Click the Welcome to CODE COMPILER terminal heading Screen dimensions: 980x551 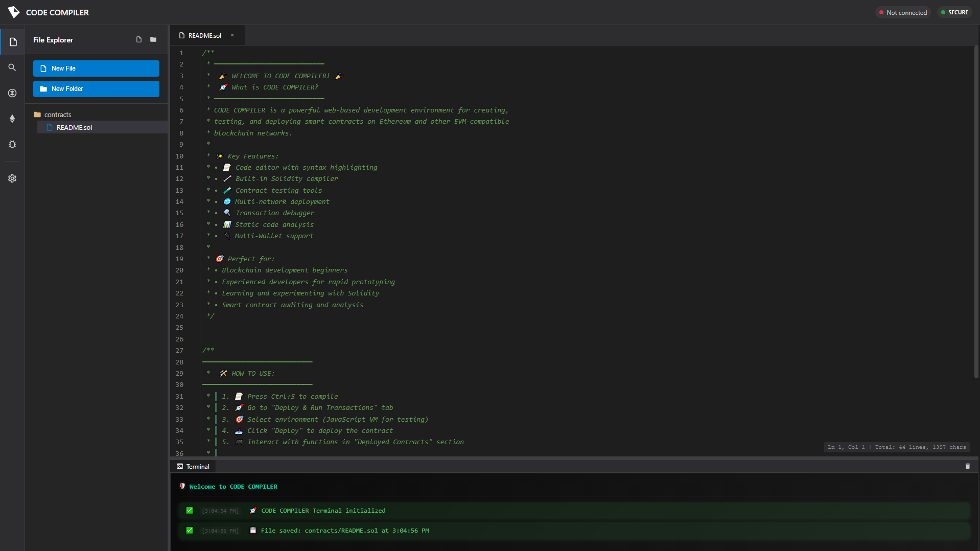(233, 487)
